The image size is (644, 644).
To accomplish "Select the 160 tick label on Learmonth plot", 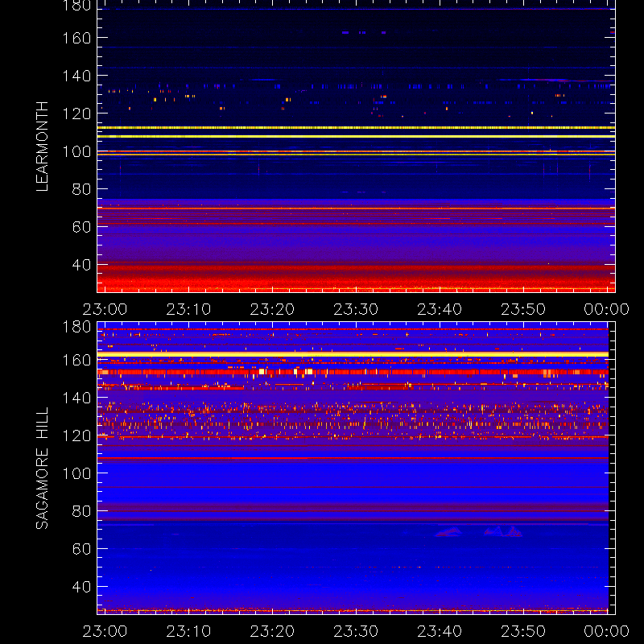I will click(76, 38).
